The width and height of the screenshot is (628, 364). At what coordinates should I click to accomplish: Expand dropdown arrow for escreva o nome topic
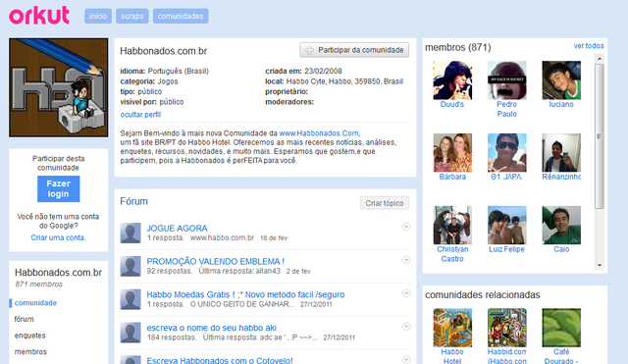pos(406,327)
